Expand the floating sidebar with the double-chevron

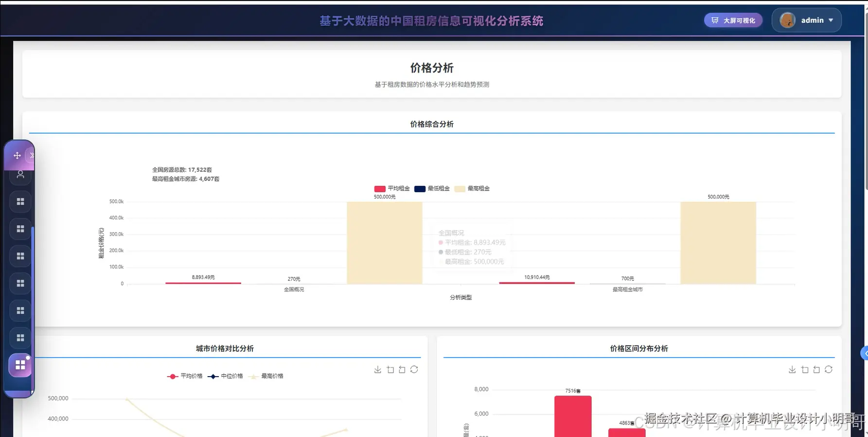32,155
